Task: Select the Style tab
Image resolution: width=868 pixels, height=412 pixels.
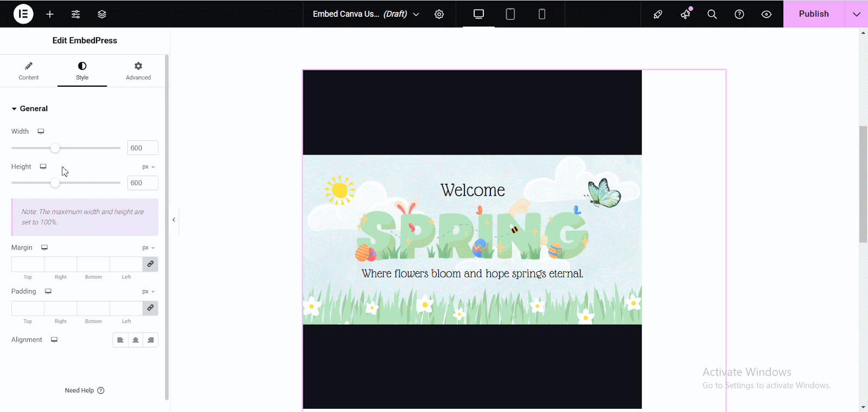Action: click(x=82, y=71)
